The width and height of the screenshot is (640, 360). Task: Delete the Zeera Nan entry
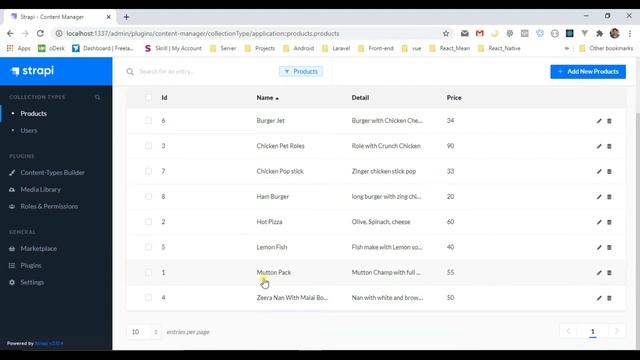pyautogui.click(x=609, y=298)
